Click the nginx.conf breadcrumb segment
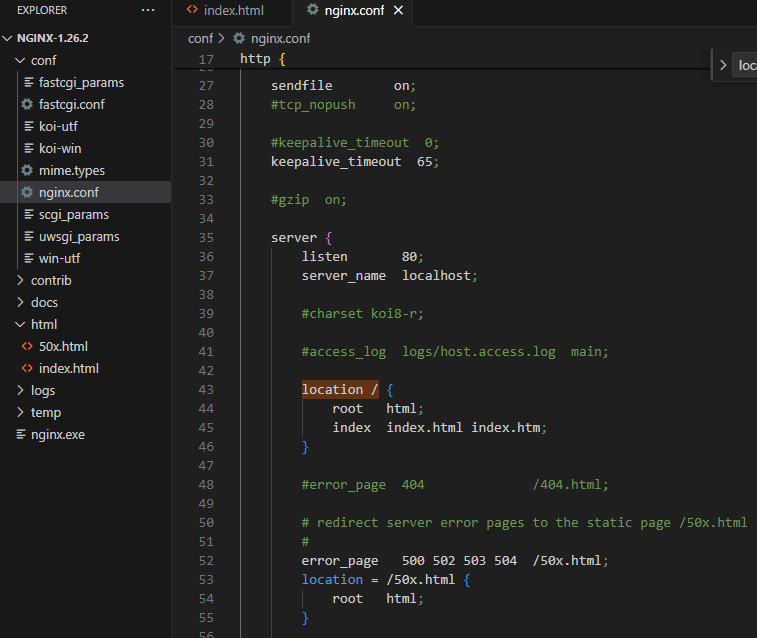 coord(280,39)
